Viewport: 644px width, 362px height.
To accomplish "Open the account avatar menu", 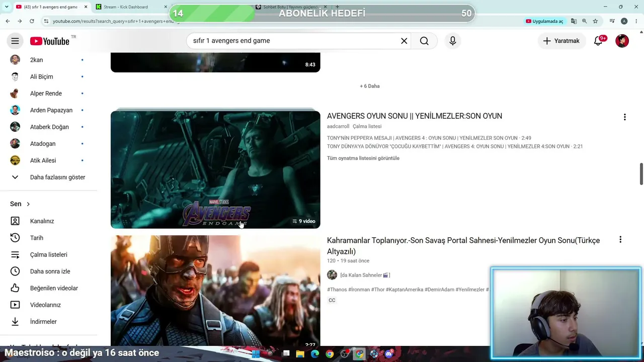I will click(x=622, y=41).
